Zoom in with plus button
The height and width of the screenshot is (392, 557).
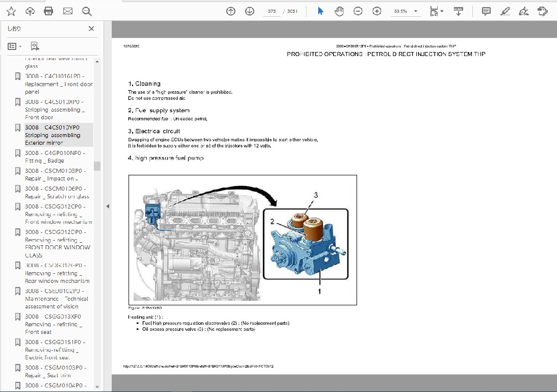pyautogui.click(x=377, y=11)
